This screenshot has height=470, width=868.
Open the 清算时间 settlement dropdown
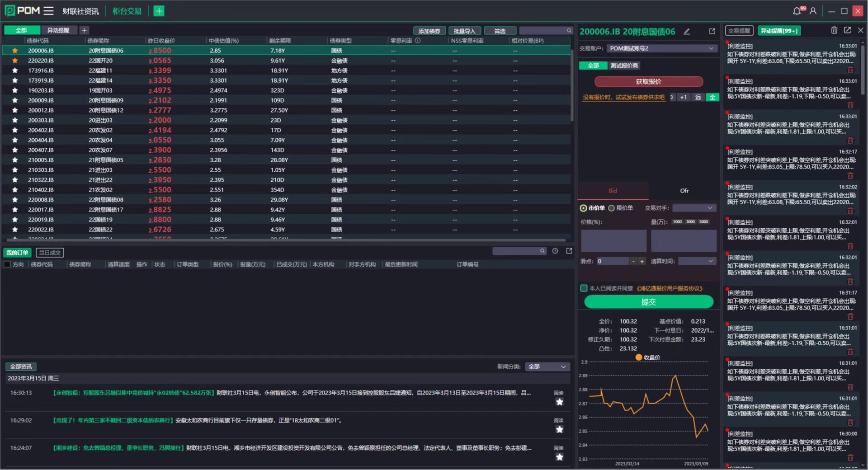[697, 261]
